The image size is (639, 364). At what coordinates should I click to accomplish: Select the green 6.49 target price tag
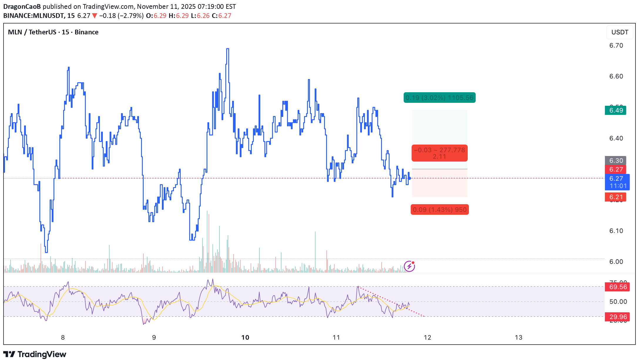click(x=615, y=110)
